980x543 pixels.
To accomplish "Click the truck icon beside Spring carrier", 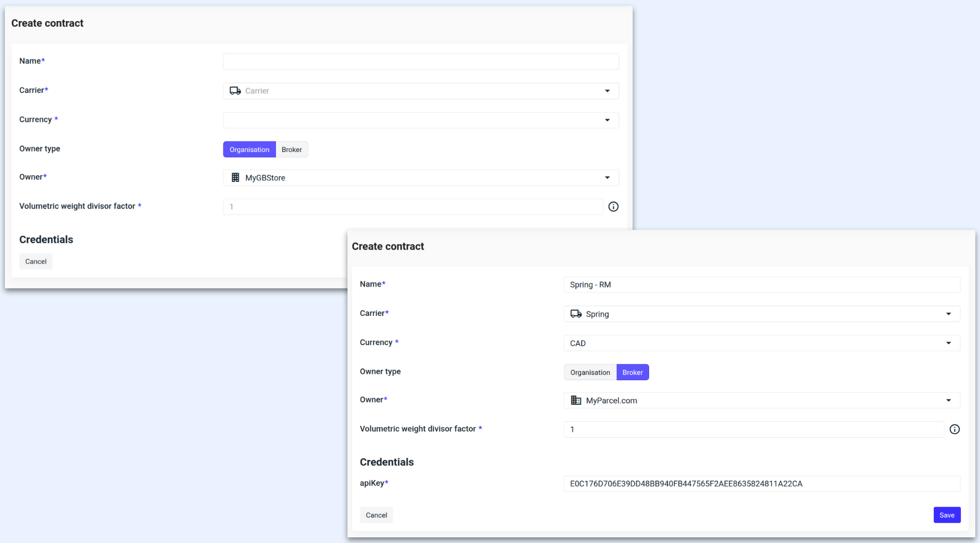I will pos(576,313).
